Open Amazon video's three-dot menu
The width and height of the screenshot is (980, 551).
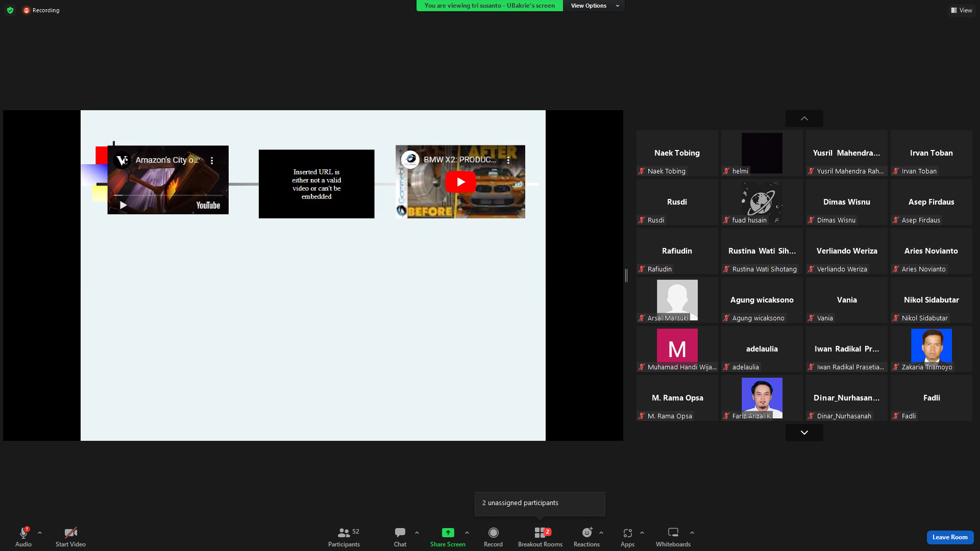(x=212, y=160)
